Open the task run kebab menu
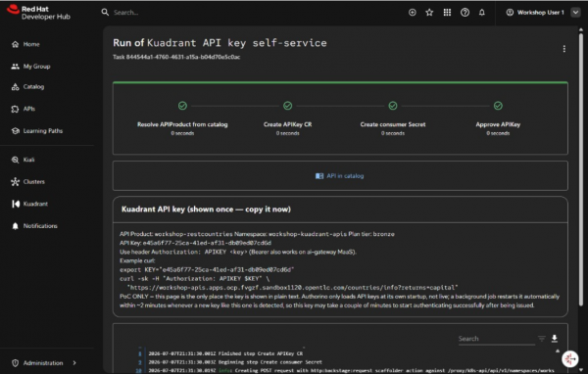 564,49
